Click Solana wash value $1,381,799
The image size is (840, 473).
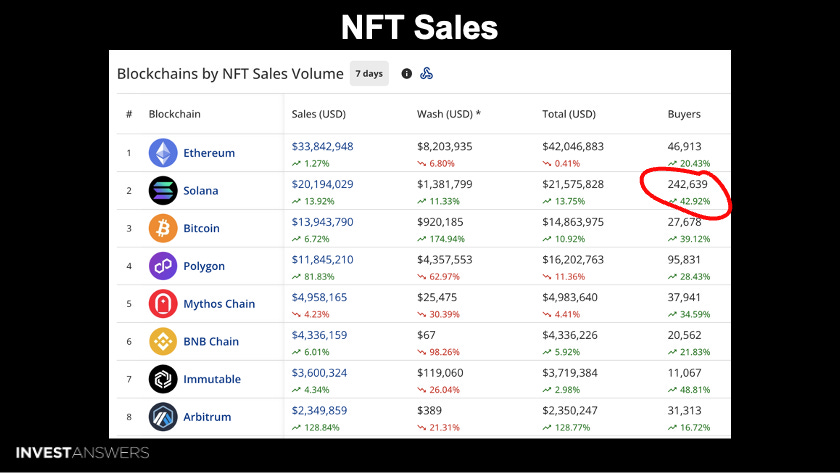(x=445, y=184)
